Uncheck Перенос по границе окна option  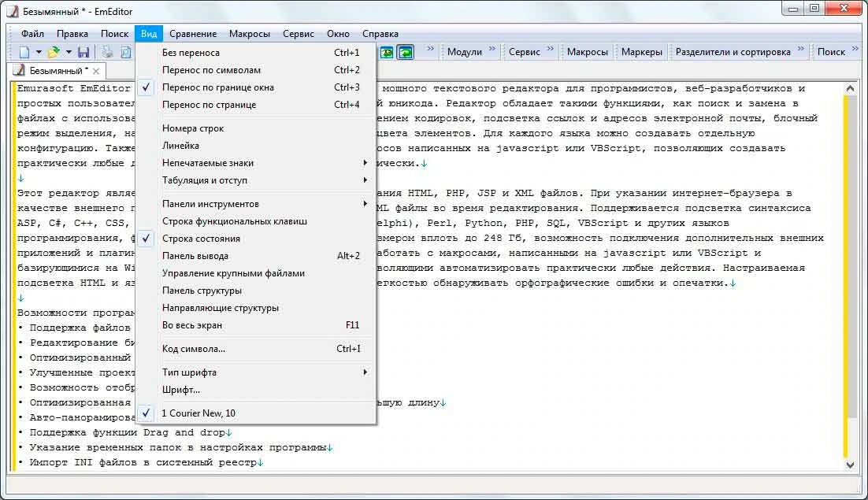click(x=256, y=87)
